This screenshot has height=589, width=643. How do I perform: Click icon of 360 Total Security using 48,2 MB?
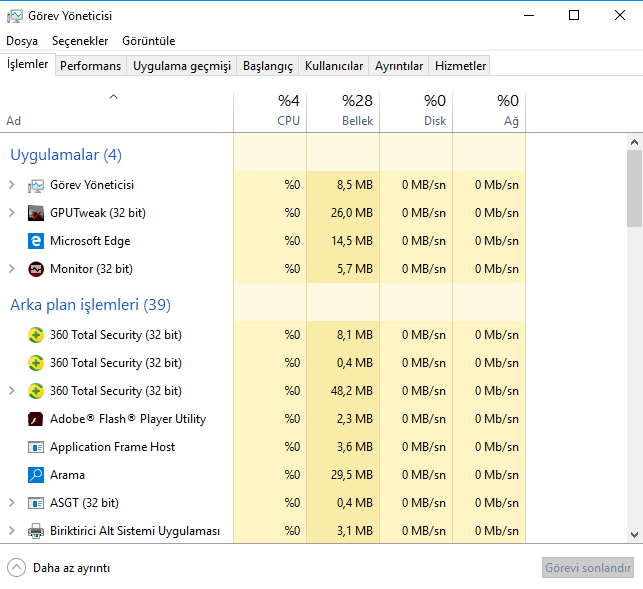36,391
